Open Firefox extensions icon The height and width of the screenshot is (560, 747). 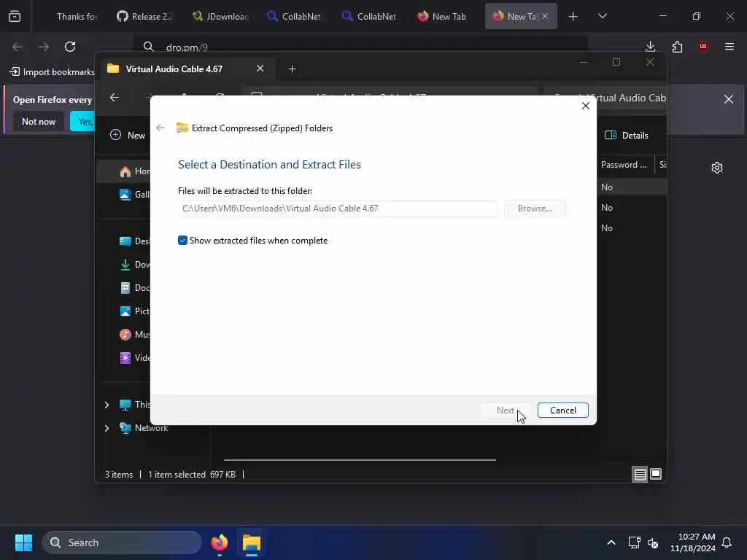[x=677, y=46]
